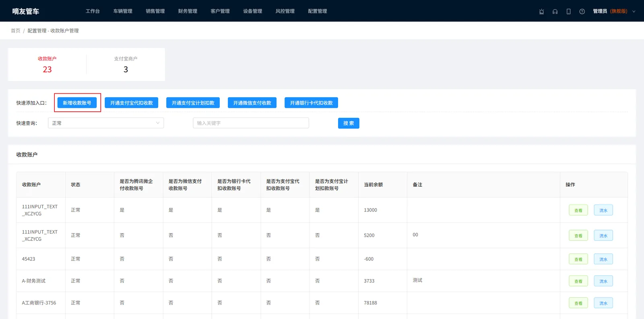The width and height of the screenshot is (644, 319).
Task: Click 开通支付宝计划扣款 button
Action: pos(193,103)
